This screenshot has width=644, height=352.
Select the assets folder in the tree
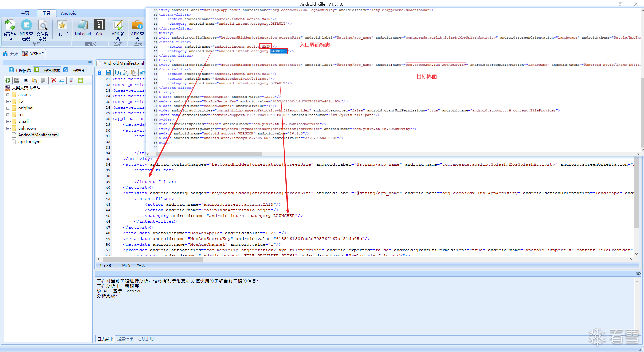click(x=24, y=95)
